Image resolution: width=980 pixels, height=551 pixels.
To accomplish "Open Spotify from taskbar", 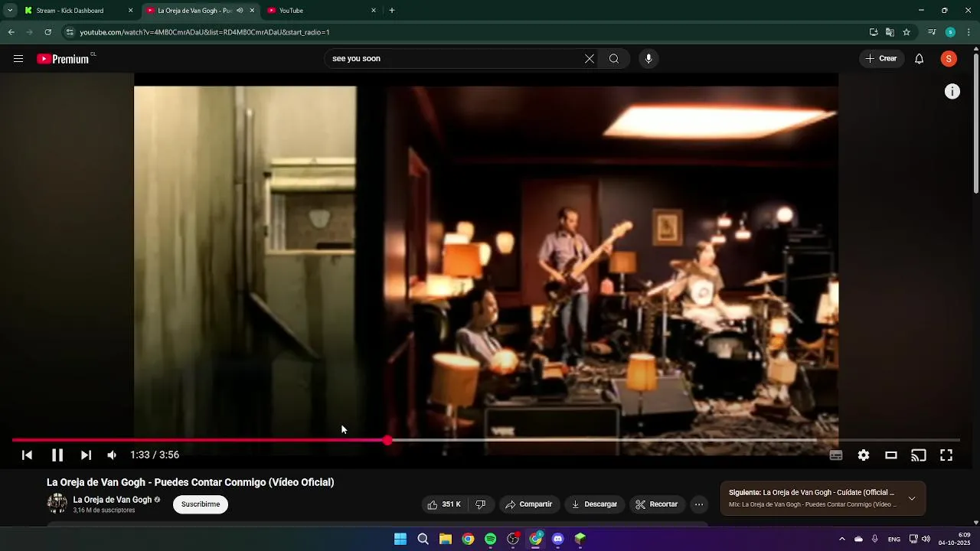I will (491, 539).
